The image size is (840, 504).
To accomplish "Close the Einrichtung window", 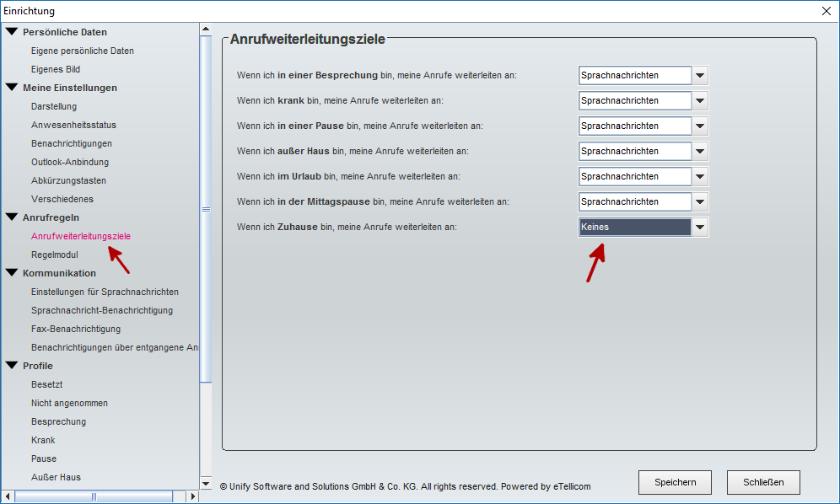I will pos(825,11).
